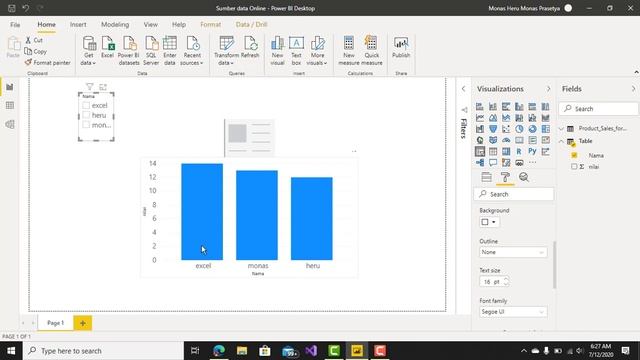Click the Refresh button
The width and height of the screenshot is (640, 360).
pyautogui.click(x=250, y=47)
